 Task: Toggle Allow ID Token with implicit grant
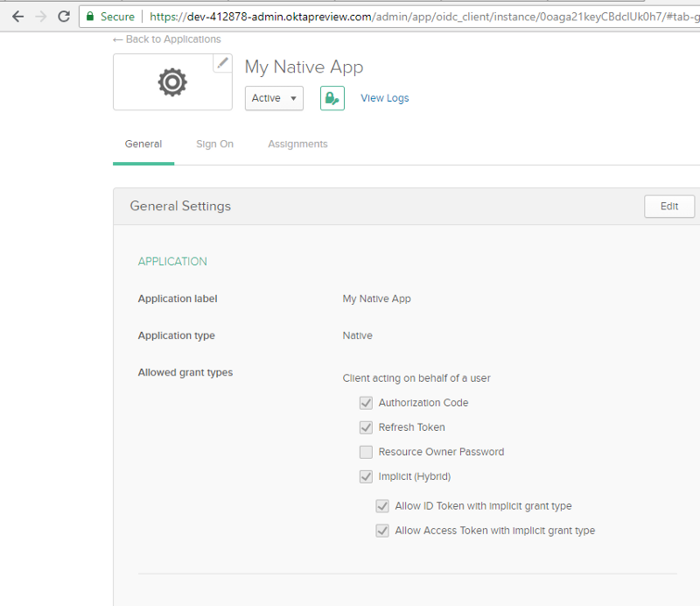(x=382, y=506)
